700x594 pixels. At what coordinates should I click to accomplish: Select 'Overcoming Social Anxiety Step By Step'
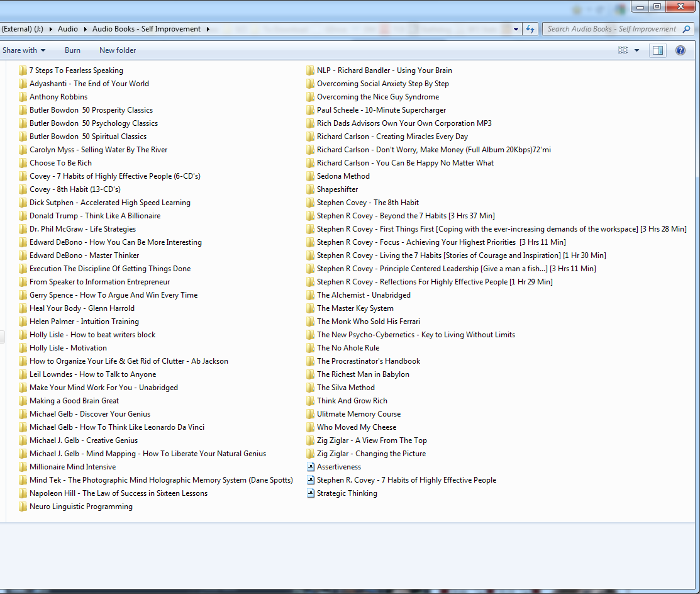(383, 84)
